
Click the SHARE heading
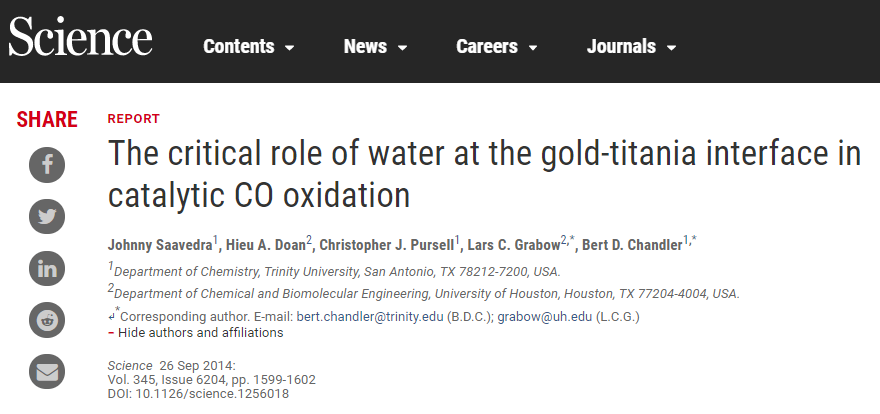(x=47, y=119)
